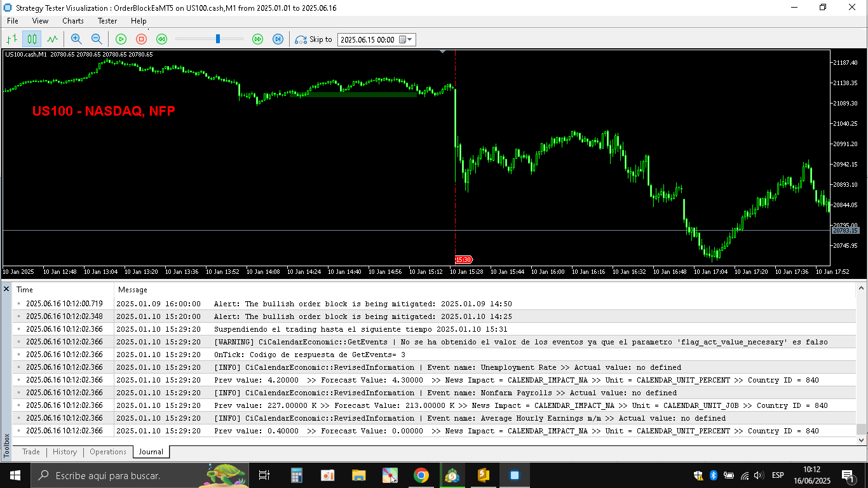Screen dimensions: 868x488
Task: Click the red 15:30 time marker
Action: click(x=464, y=259)
